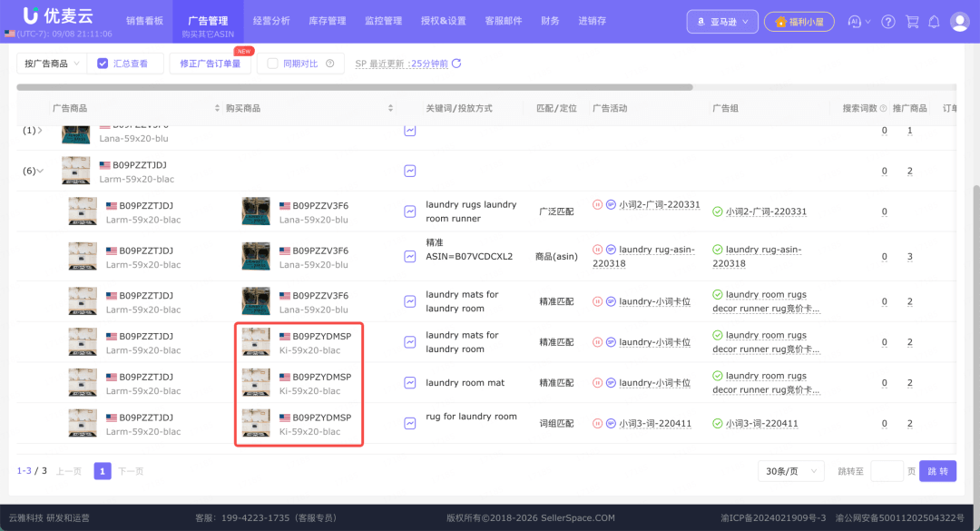Open the 亚马逊 platform dropdown
Viewport: 980px width, 531px height.
[722, 22]
